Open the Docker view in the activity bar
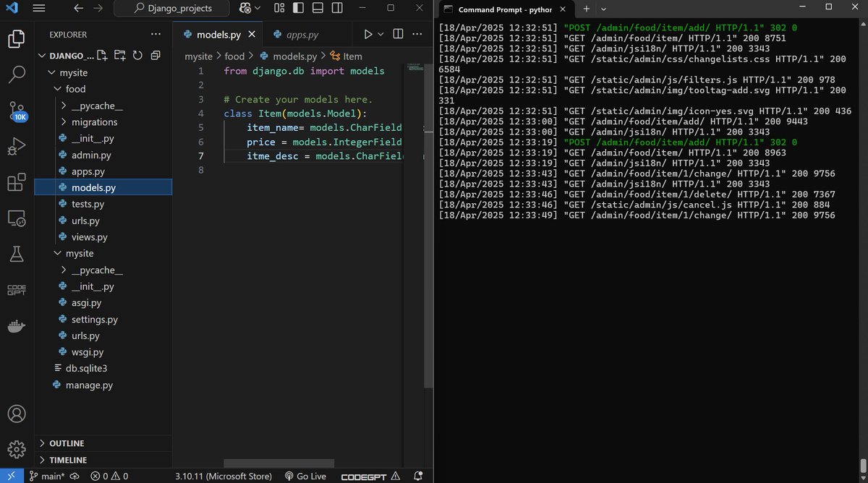 click(x=16, y=325)
